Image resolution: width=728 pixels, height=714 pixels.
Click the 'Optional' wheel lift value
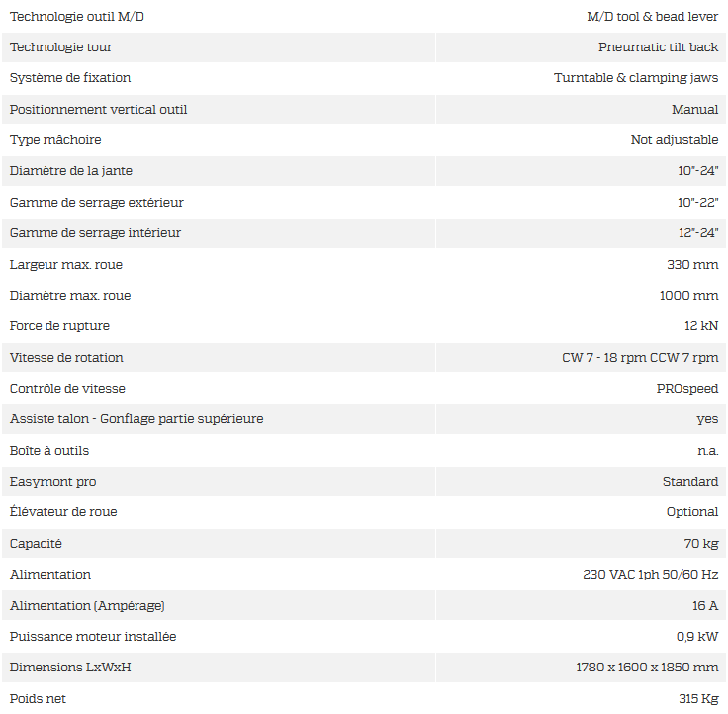coord(692,512)
